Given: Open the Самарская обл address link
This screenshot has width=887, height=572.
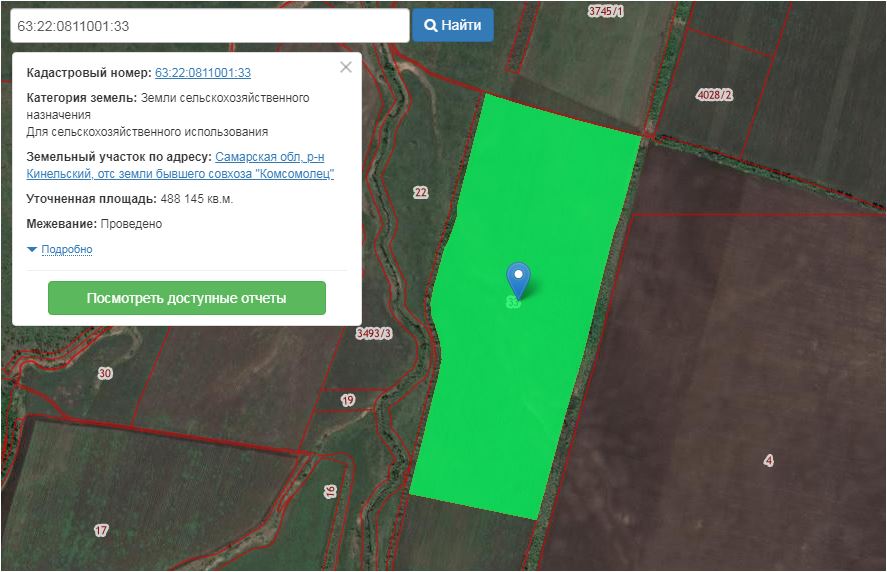Looking at the screenshot, I should [269, 157].
